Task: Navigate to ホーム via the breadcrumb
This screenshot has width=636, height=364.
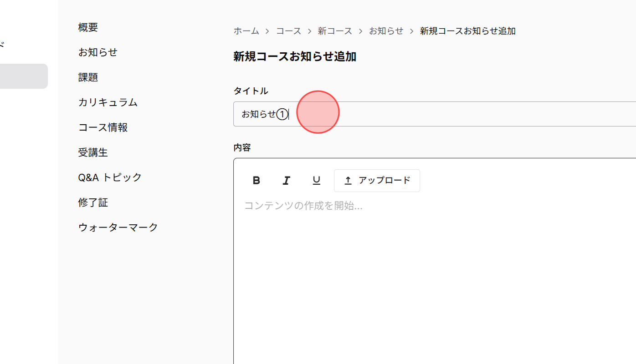Action: pos(246,30)
